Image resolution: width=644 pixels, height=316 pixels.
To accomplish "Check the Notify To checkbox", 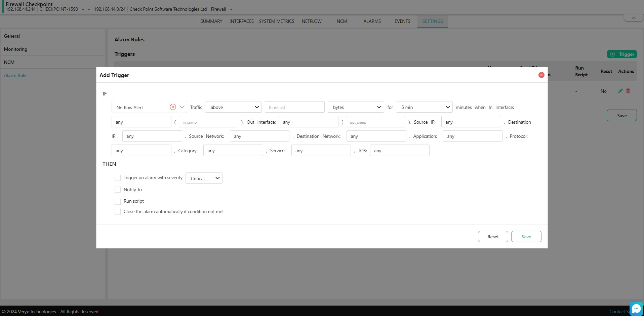I will (x=118, y=190).
